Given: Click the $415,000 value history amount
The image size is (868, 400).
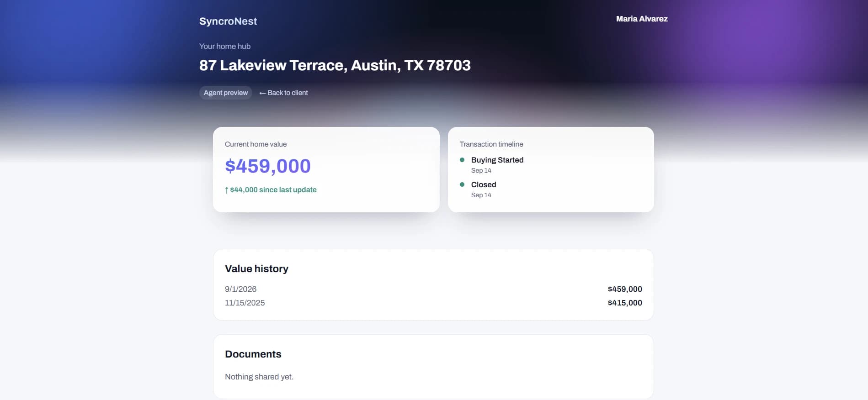Looking at the screenshot, I should [x=625, y=303].
